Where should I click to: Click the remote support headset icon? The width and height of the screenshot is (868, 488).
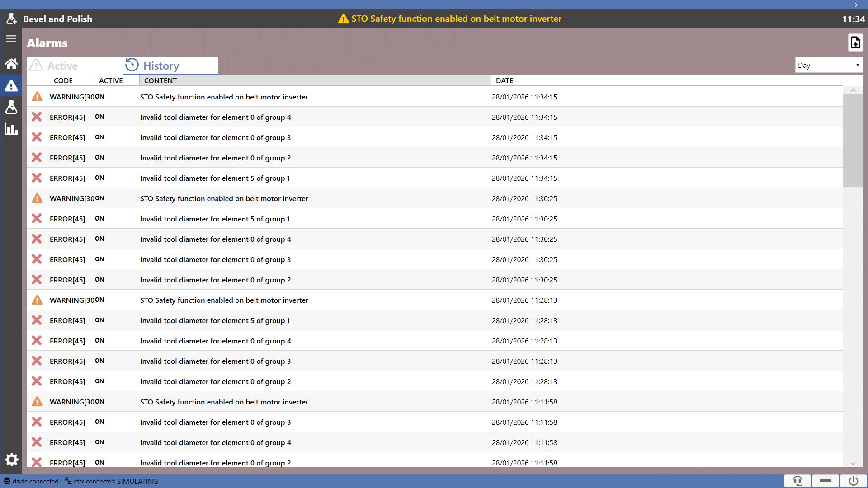(x=797, y=481)
